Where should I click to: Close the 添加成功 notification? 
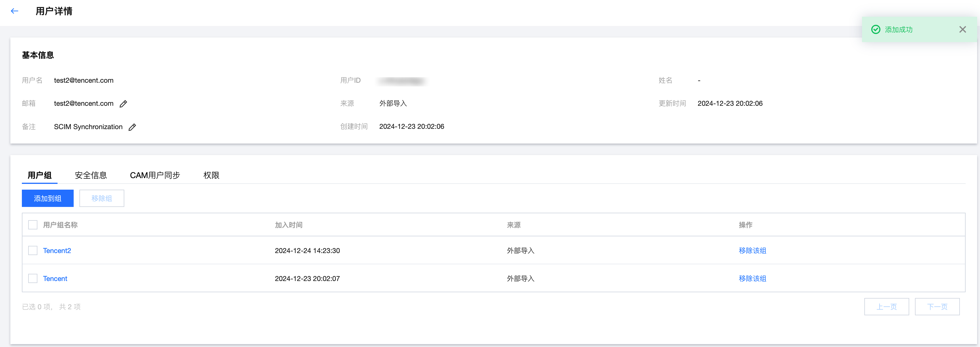(962, 29)
